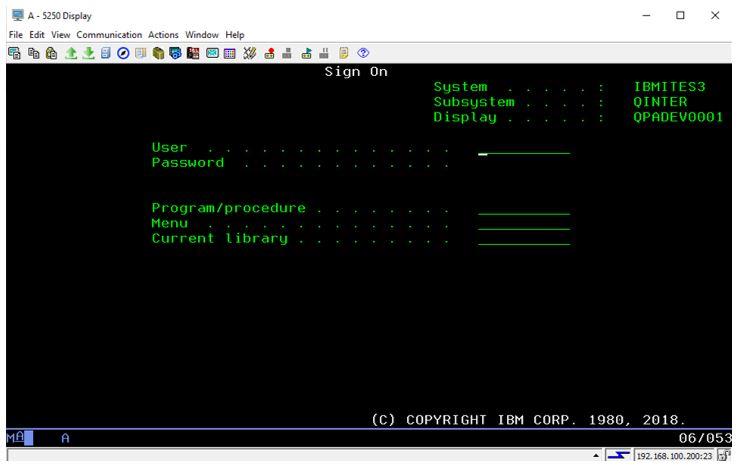Open the Help menu
The image size is (742, 473).
click(235, 35)
